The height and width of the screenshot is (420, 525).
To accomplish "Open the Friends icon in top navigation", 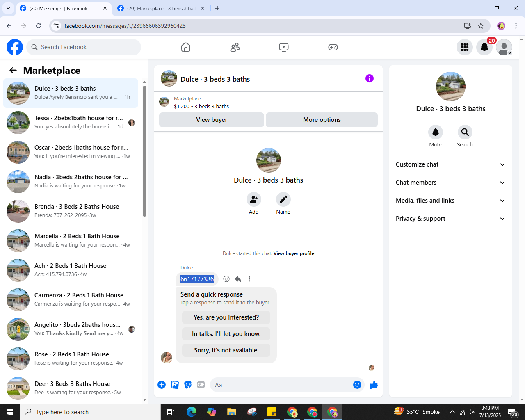I will (235, 47).
